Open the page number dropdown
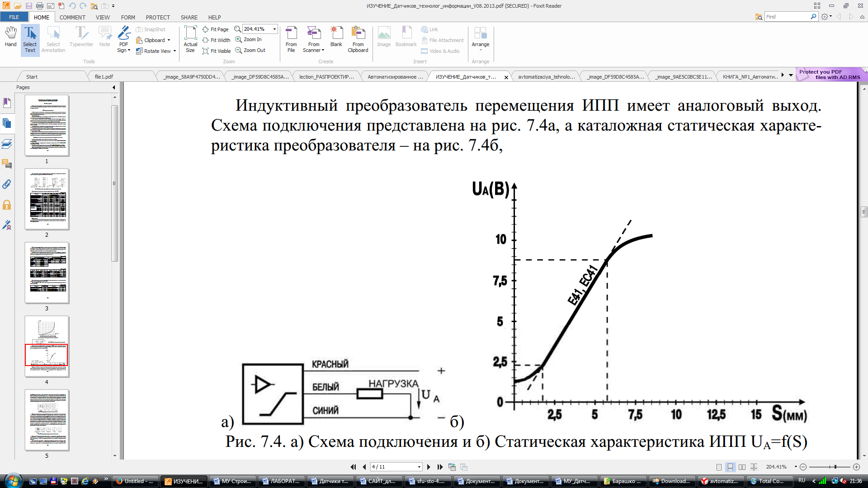This screenshot has height=488, width=868. pyautogui.click(x=419, y=467)
